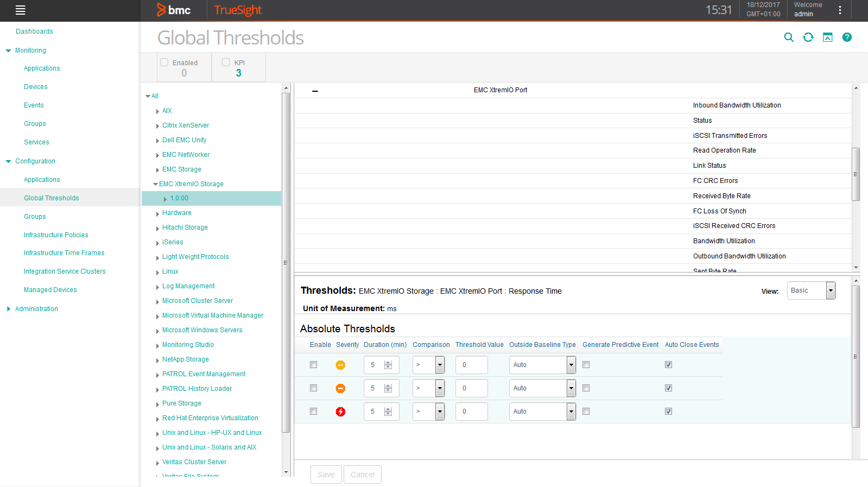Click the Save button
Image resolution: width=868 pixels, height=487 pixels.
[326, 475]
